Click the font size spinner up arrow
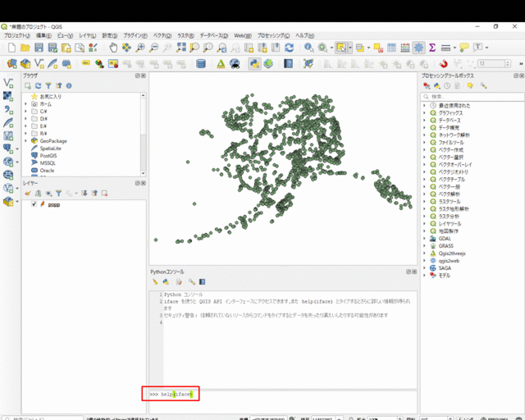The image size is (525, 420). click(x=509, y=62)
